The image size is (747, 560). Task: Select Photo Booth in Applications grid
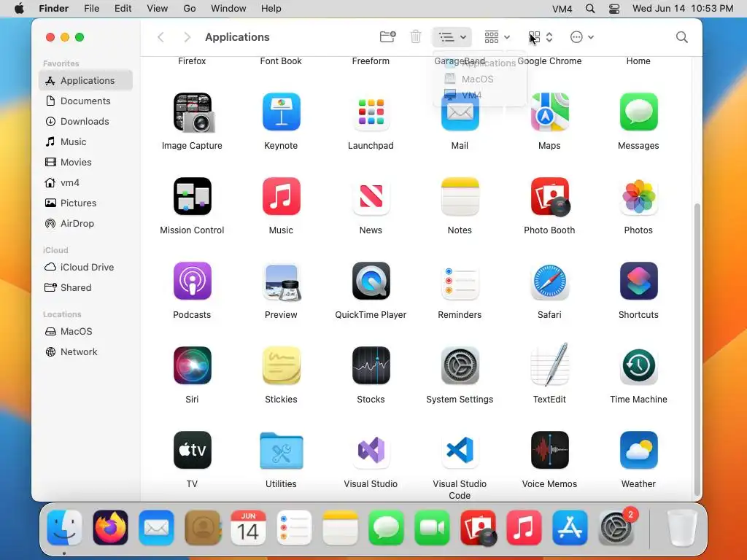tap(550, 197)
